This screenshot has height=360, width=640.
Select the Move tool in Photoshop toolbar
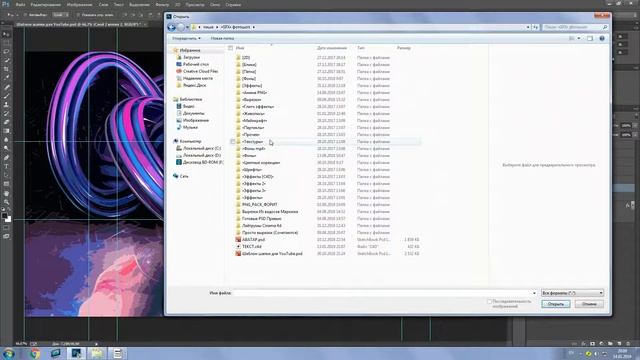(x=7, y=34)
